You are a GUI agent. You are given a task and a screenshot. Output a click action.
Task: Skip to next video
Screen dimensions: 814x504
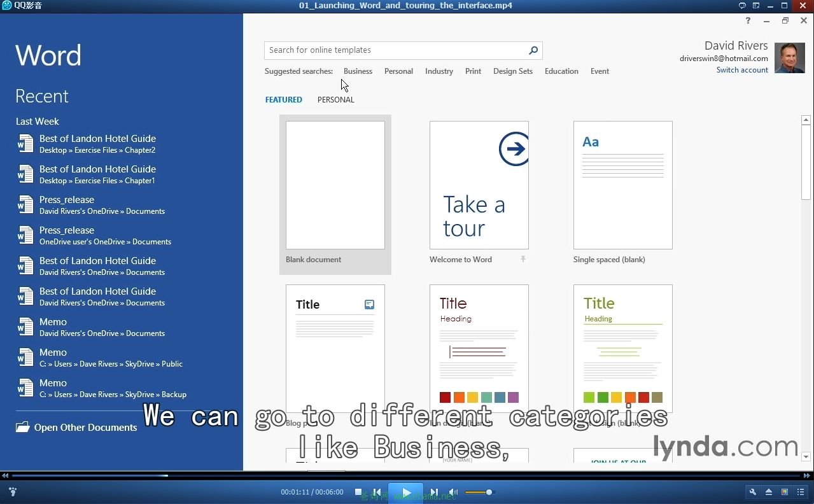pyautogui.click(x=433, y=492)
